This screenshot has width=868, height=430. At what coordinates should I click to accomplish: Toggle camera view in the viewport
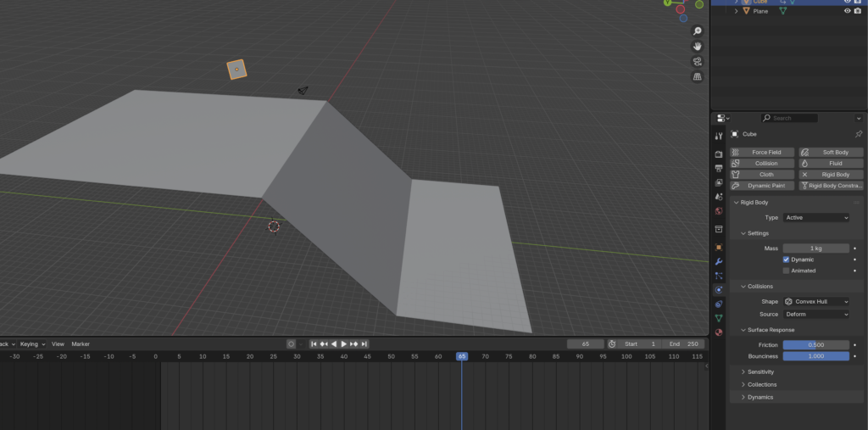[x=697, y=62]
